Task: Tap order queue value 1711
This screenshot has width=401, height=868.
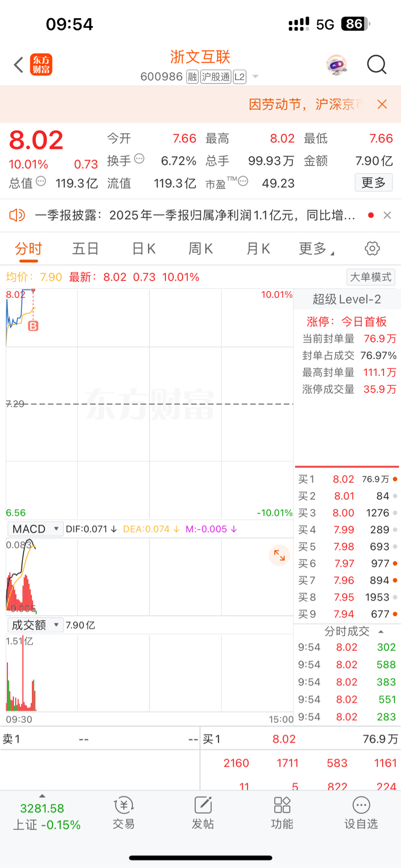Action: click(288, 763)
